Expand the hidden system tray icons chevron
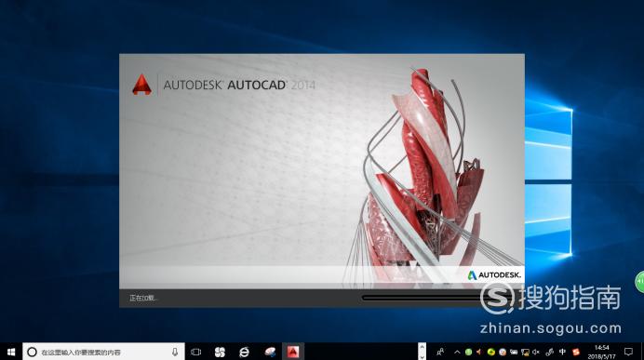 point(457,352)
